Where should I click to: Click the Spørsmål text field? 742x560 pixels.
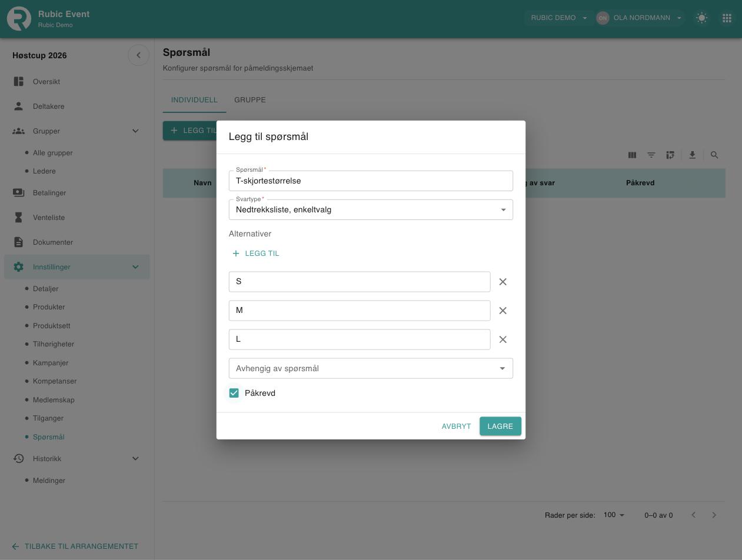click(x=371, y=181)
